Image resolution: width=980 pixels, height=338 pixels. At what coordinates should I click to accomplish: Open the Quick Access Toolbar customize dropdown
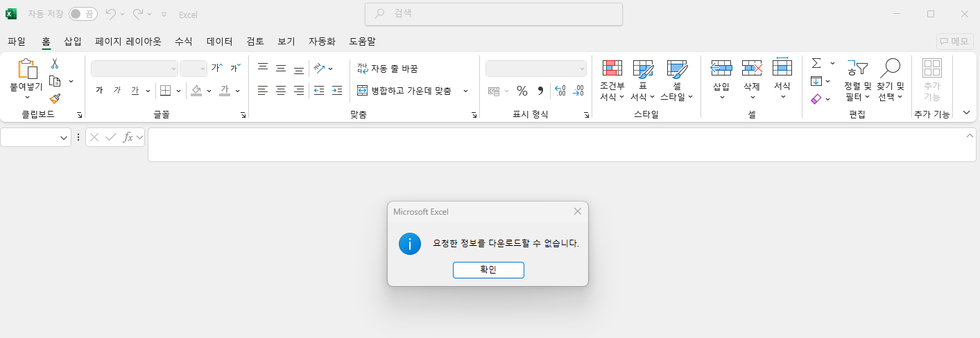point(164,14)
